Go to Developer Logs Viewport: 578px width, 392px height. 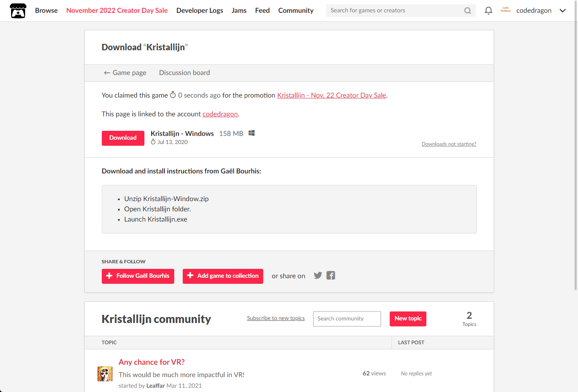click(x=200, y=10)
